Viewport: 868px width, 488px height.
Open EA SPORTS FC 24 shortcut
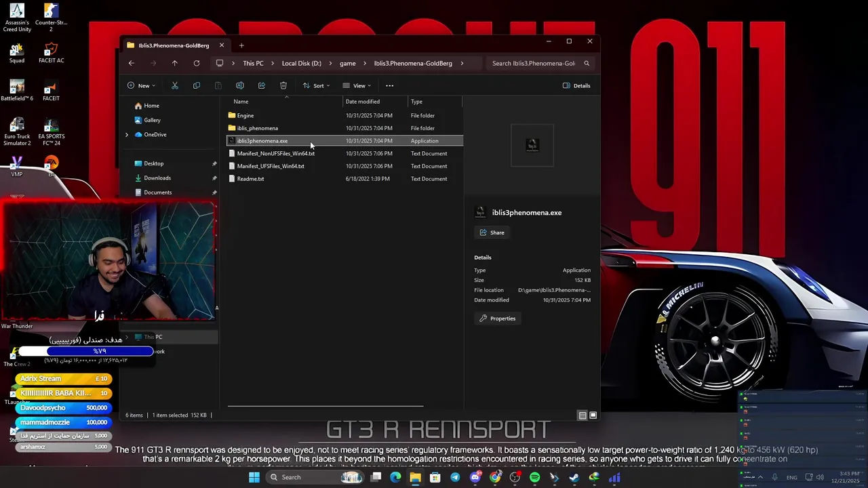(x=51, y=131)
